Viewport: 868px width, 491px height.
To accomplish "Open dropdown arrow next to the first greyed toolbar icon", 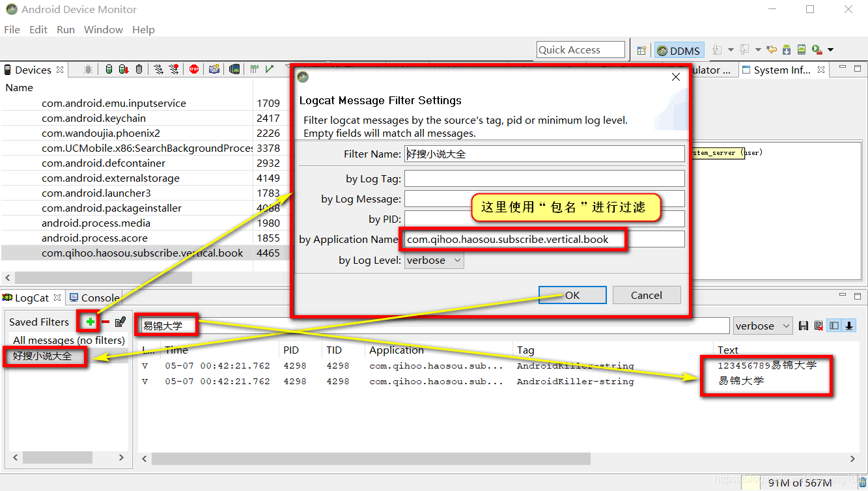I will point(731,50).
